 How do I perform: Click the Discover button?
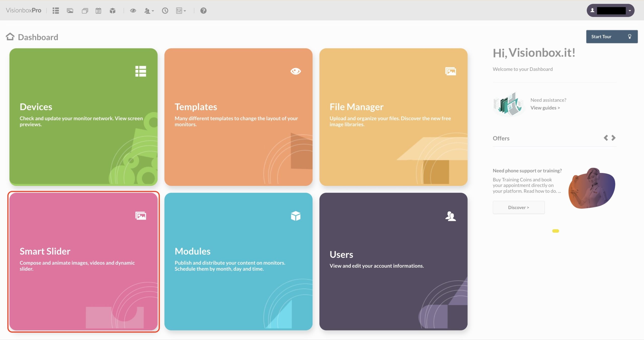(x=519, y=207)
